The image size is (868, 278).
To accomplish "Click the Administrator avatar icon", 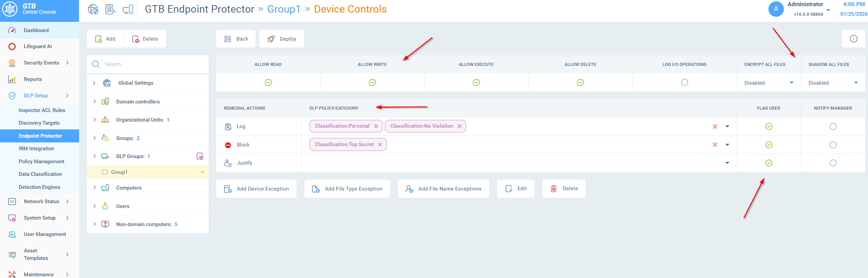I will [776, 9].
